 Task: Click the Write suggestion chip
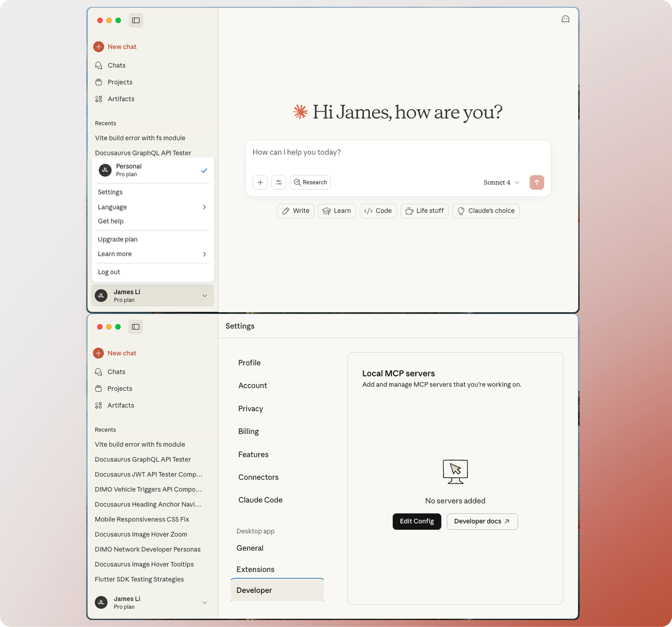tap(296, 211)
